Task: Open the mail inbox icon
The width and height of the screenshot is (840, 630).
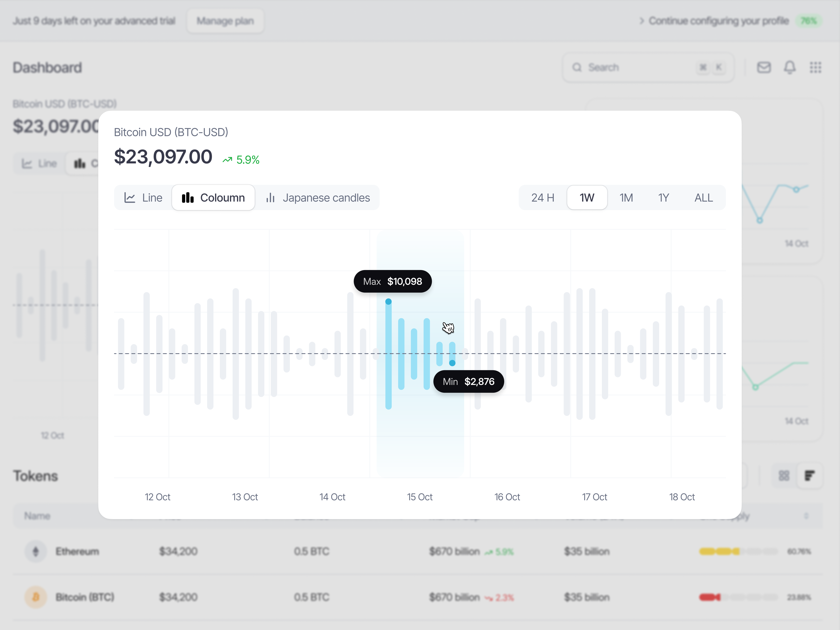Action: point(764,67)
